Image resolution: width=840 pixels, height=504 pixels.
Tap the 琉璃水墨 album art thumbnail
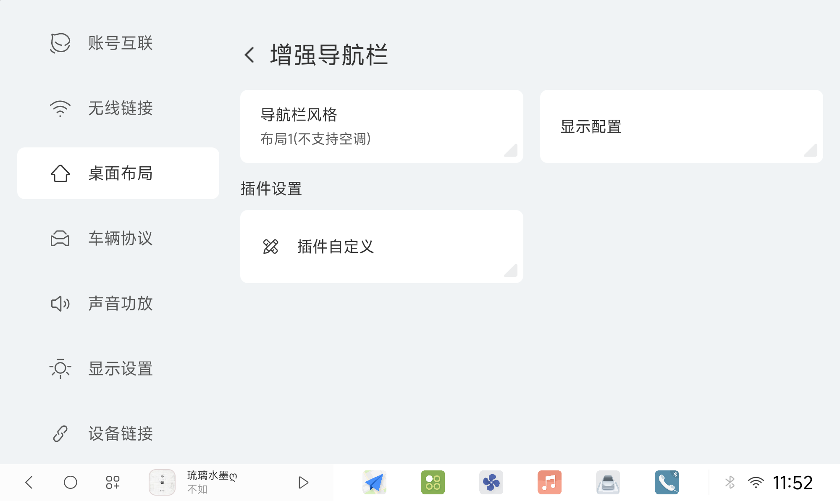pyautogui.click(x=162, y=482)
